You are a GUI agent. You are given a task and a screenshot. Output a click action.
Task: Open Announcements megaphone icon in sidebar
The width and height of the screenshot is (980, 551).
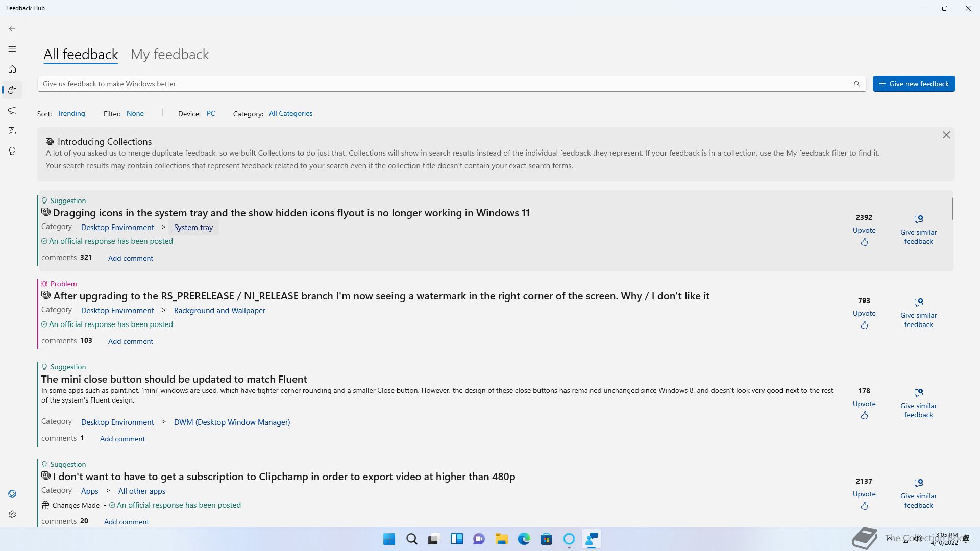click(x=12, y=110)
